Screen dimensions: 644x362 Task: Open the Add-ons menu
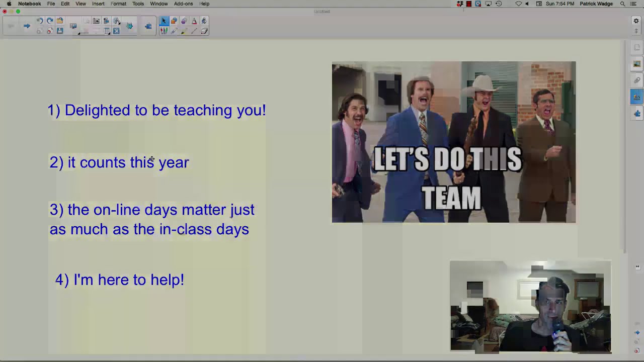point(183,4)
